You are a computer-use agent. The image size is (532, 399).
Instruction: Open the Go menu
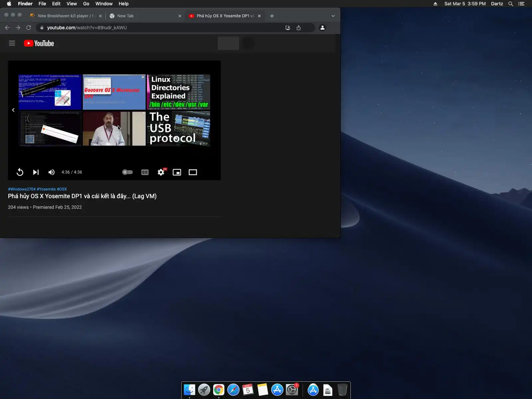tap(86, 4)
